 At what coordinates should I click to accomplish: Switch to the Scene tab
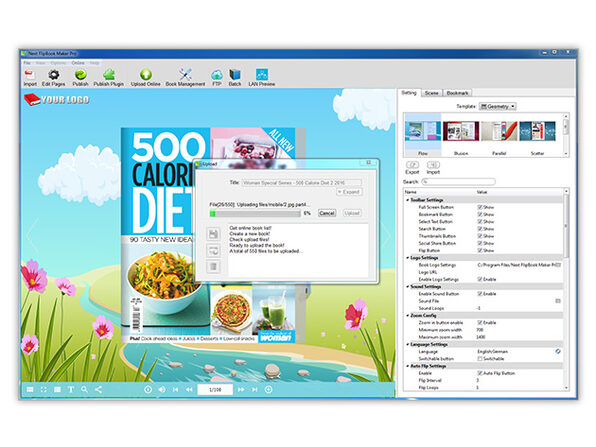tap(431, 93)
